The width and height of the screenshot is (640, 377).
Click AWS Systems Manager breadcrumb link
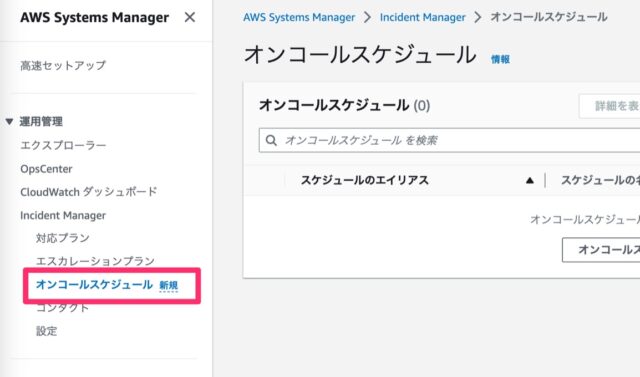pyautogui.click(x=299, y=18)
